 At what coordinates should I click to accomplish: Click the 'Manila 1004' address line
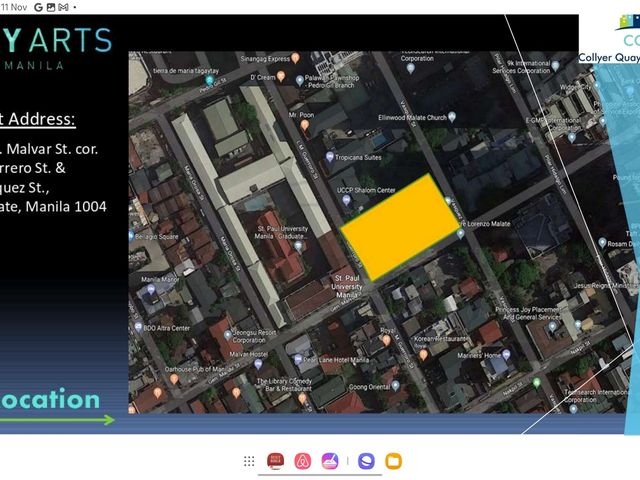(x=66, y=207)
